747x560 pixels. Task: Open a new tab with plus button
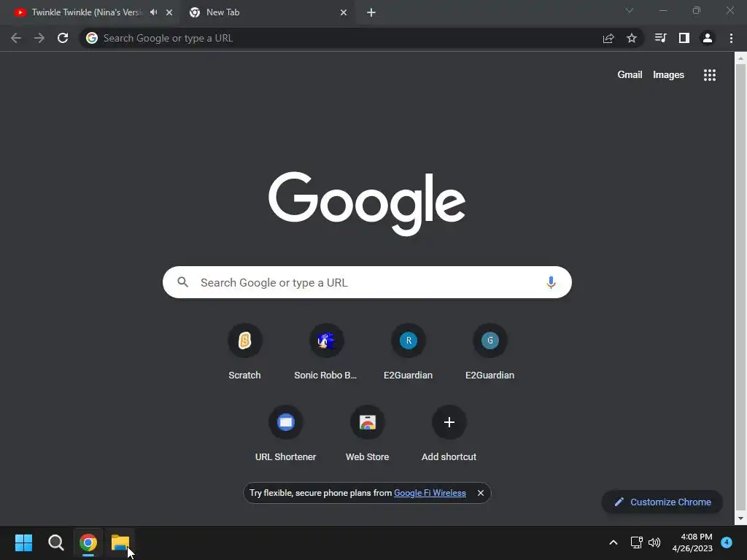[x=371, y=12]
